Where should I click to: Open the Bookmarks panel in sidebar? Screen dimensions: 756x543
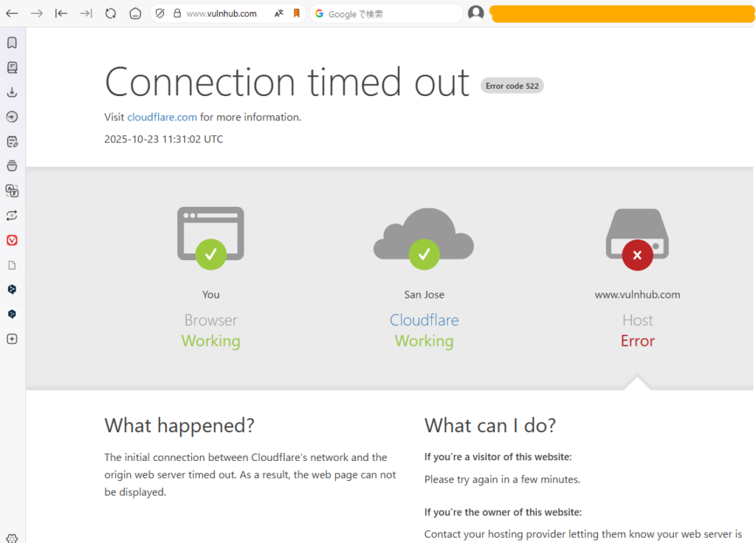[x=12, y=43]
